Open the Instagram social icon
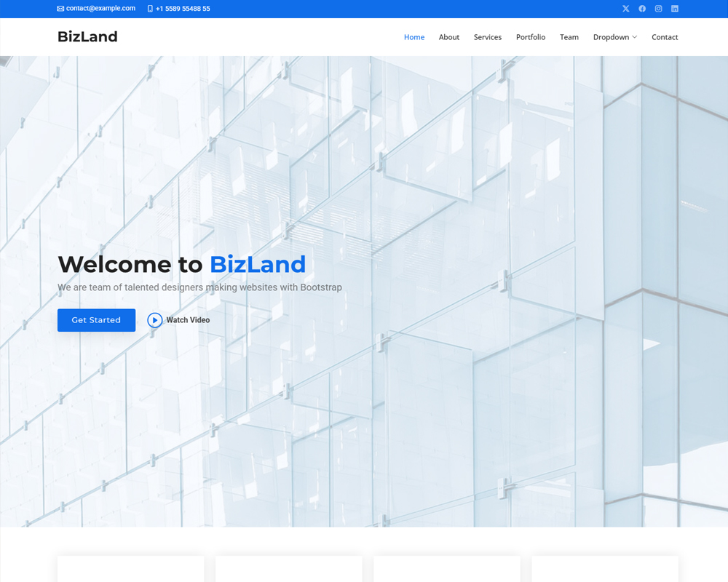The width and height of the screenshot is (728, 582). pos(658,9)
